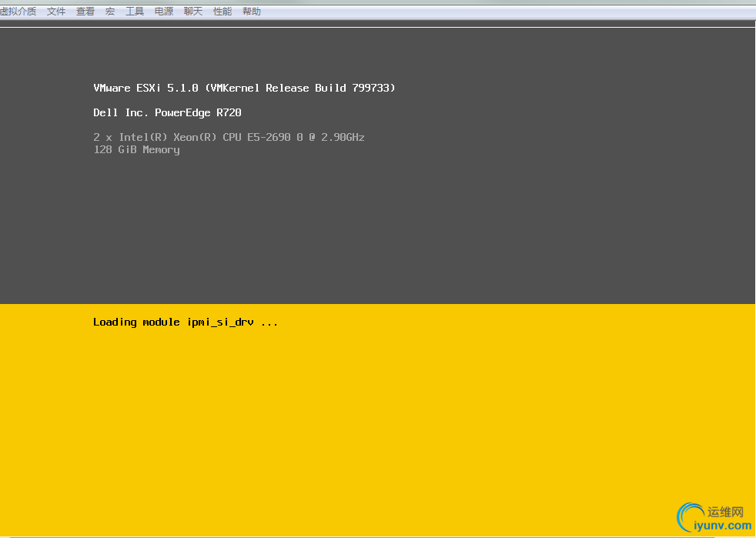Viewport: 756px width, 538px height.
Task: Click the Loading module ipmi_si_drv message
Action: click(x=186, y=322)
